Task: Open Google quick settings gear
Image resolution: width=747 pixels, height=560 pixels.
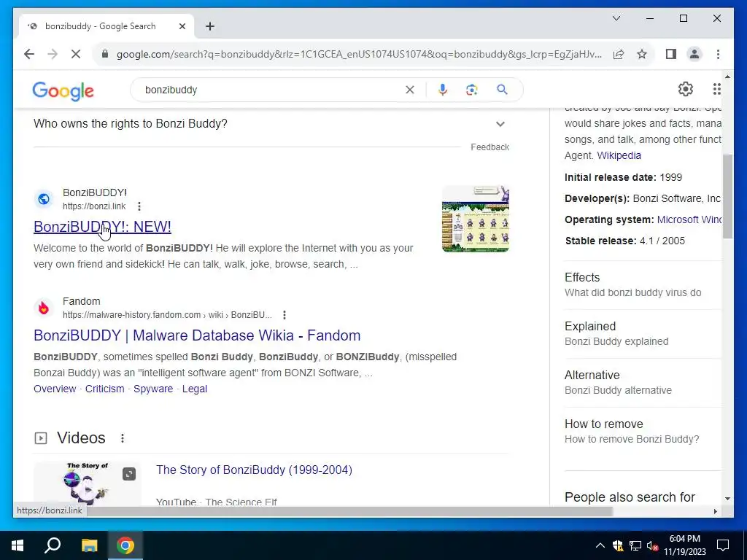Action: (686, 89)
